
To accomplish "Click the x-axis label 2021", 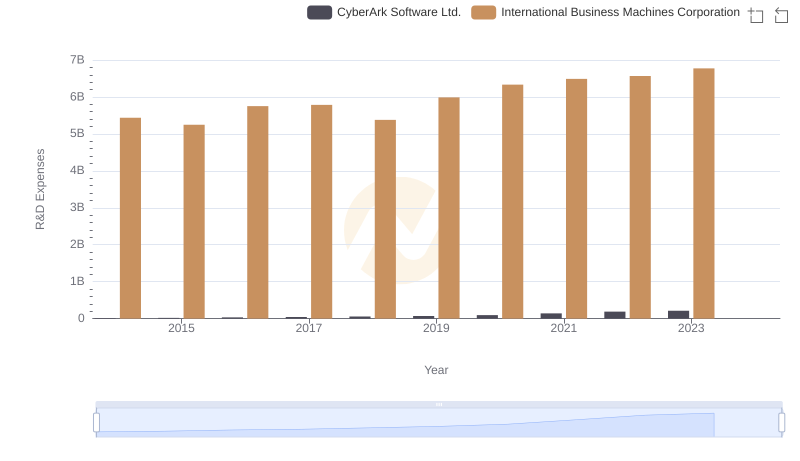I will 564,328.
